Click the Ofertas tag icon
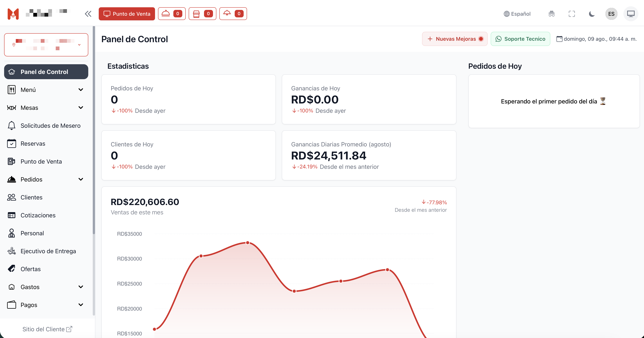The image size is (644, 338). tap(12, 269)
